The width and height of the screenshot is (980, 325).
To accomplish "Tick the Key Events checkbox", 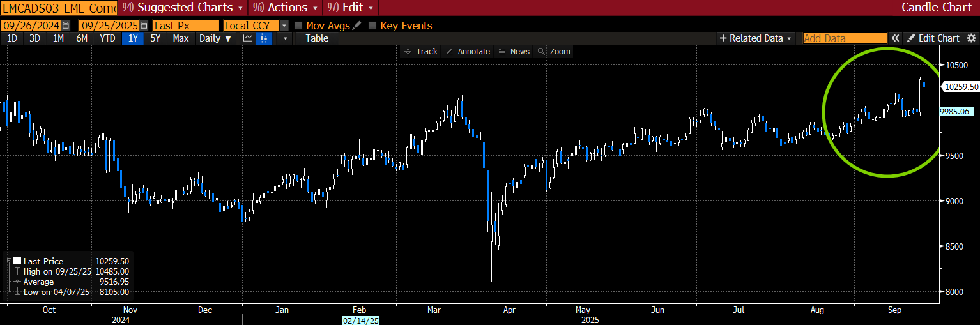I will click(x=372, y=26).
